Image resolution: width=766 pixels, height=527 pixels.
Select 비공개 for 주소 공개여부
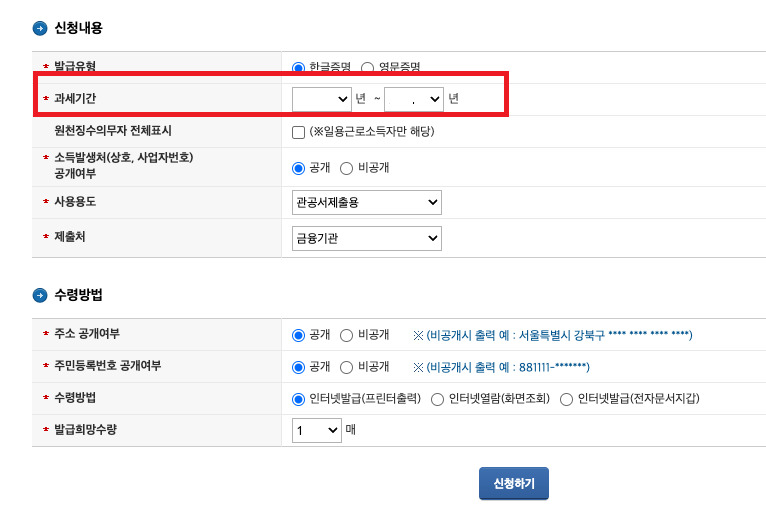click(x=346, y=336)
